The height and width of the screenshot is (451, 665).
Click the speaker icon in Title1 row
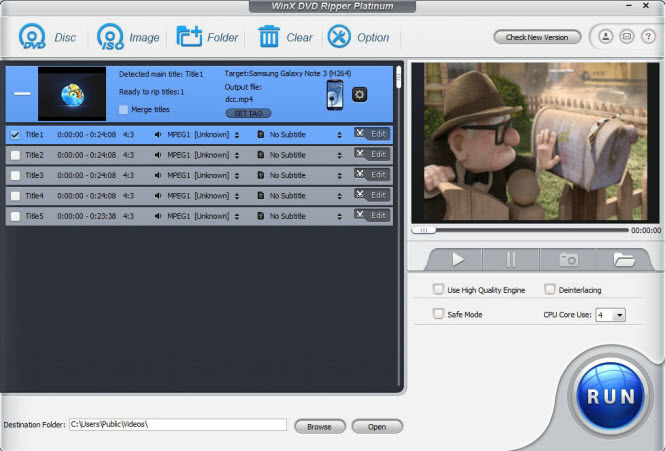[158, 134]
